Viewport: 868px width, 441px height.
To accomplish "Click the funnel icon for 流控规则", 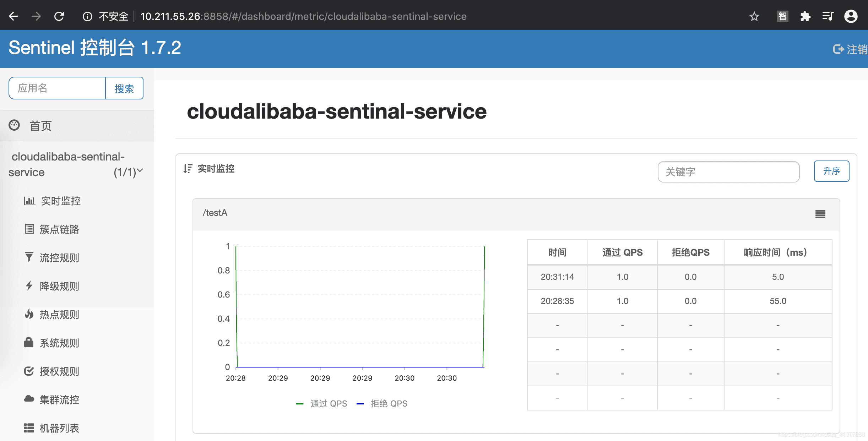I will coord(29,257).
